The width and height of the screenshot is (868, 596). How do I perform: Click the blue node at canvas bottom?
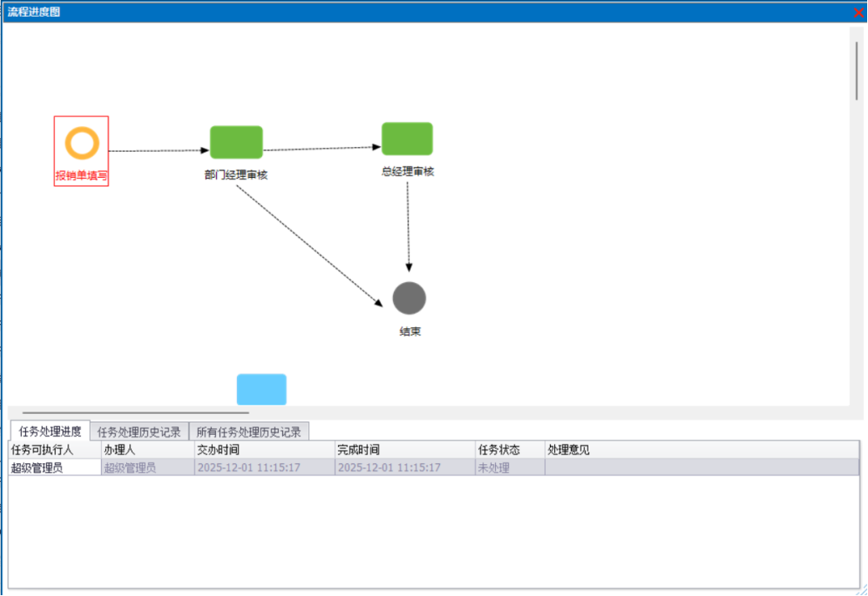(x=261, y=389)
